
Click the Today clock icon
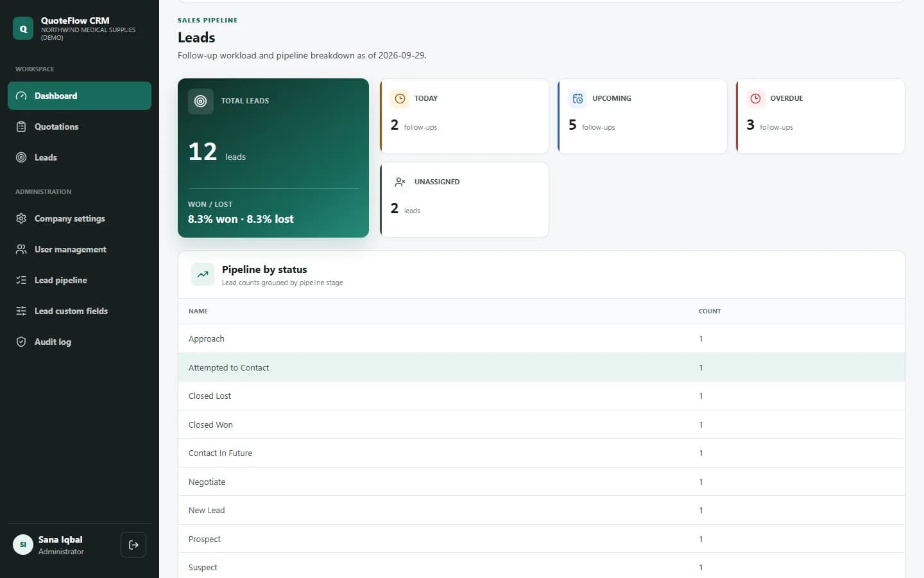400,98
